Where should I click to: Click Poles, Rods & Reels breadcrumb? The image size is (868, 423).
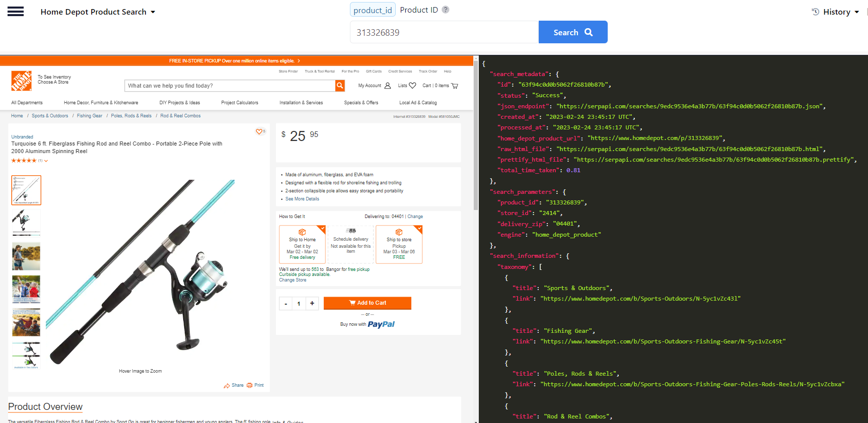[x=131, y=116]
